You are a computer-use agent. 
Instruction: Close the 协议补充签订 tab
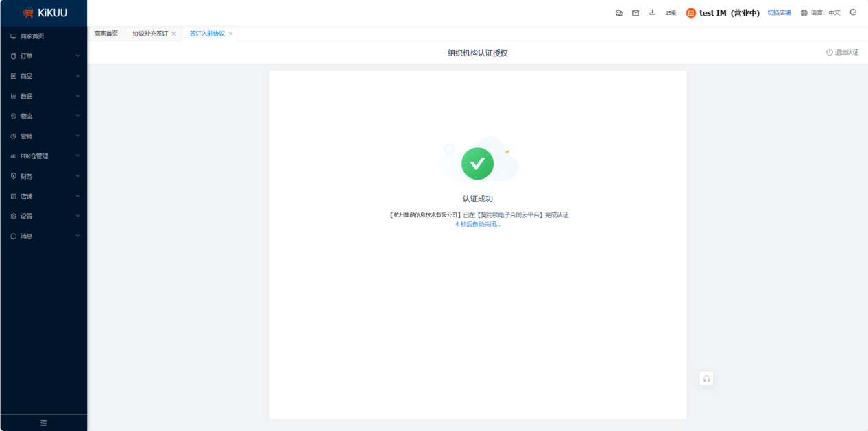coord(173,34)
